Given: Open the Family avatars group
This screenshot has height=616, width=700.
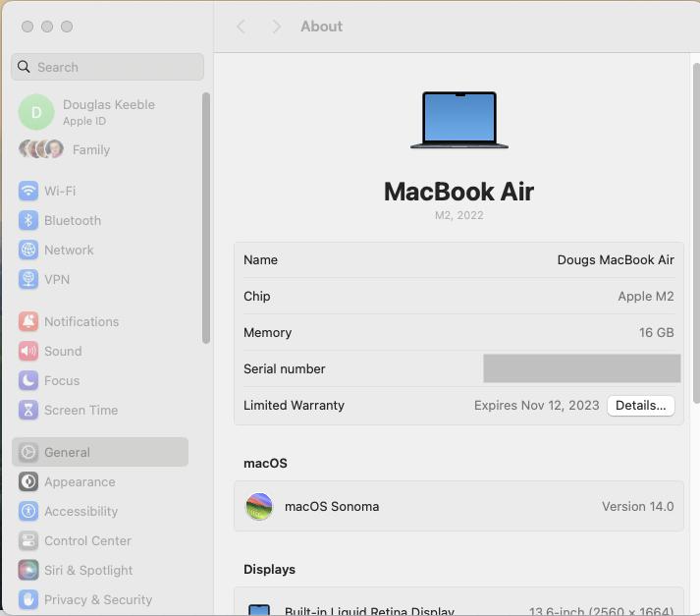Looking at the screenshot, I should [x=41, y=149].
